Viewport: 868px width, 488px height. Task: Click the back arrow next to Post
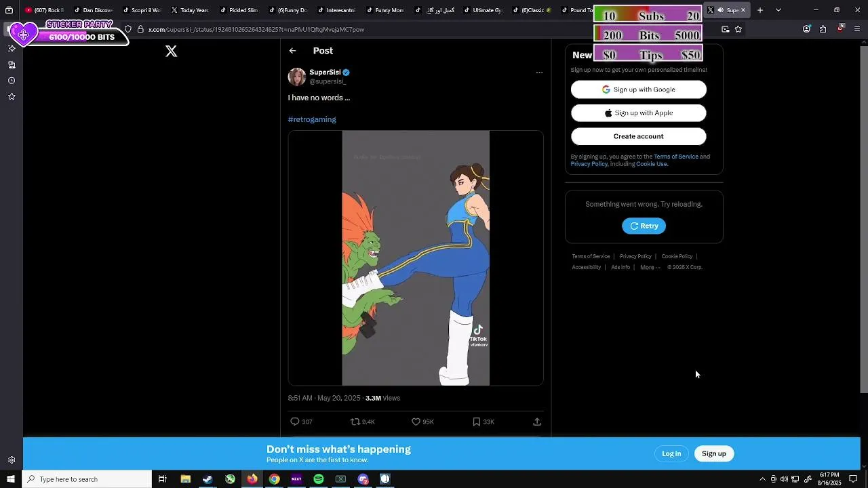point(292,51)
